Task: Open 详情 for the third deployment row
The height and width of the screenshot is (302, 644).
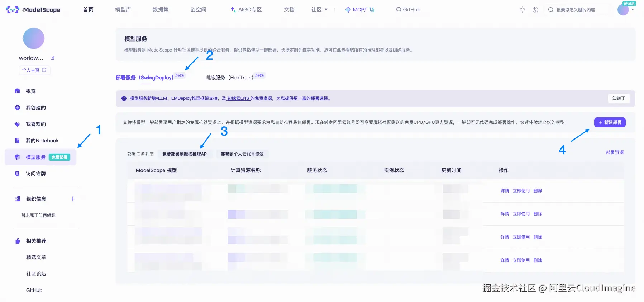Action: click(505, 237)
